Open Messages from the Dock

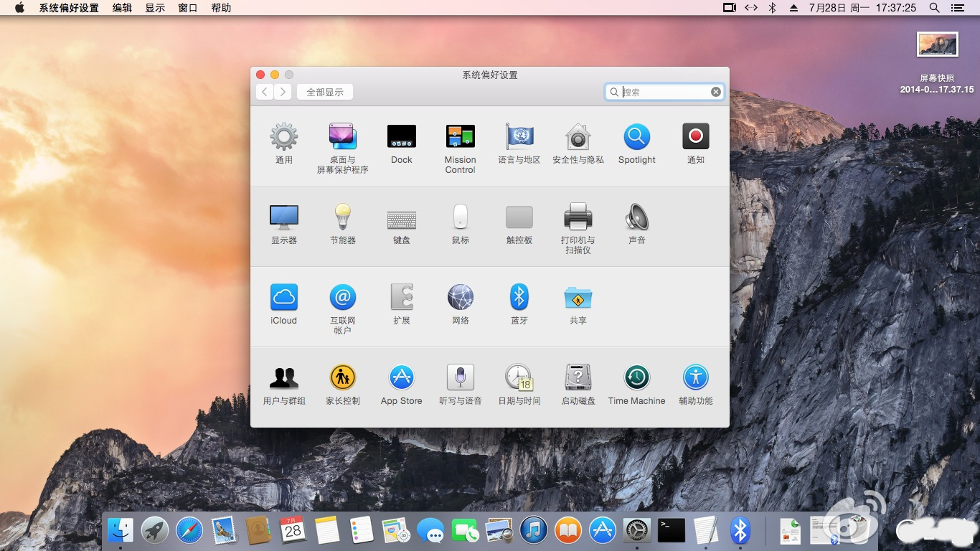[430, 531]
